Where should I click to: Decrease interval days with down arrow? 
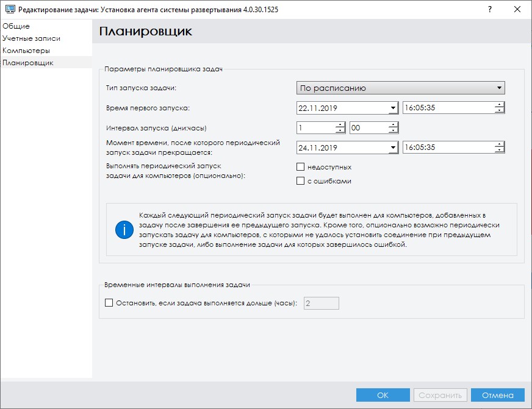point(340,130)
